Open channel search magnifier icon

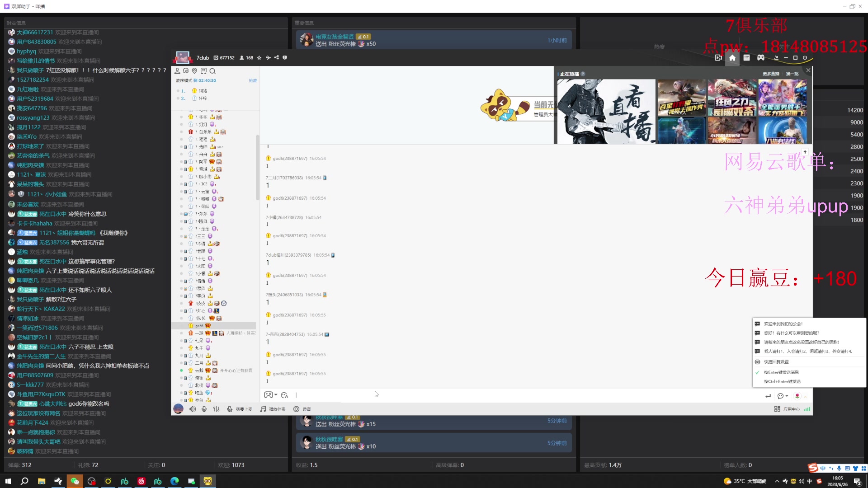212,71
